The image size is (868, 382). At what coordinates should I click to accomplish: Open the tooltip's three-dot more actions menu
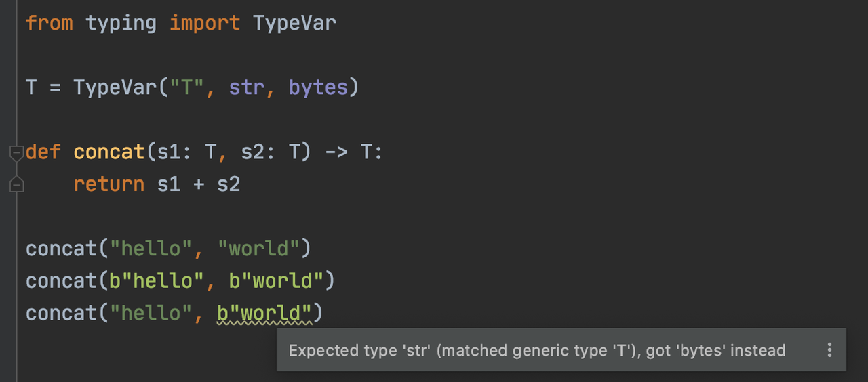829,350
